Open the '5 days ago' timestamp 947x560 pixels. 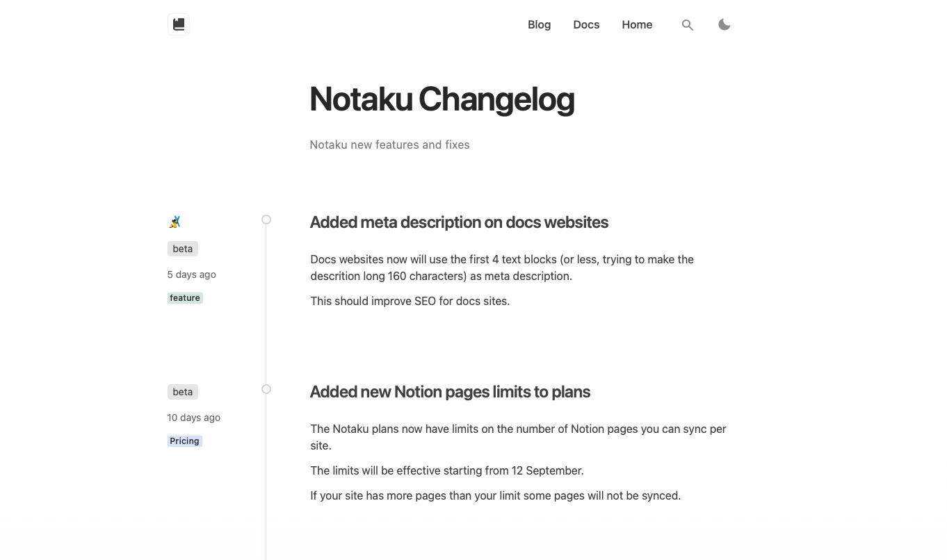[x=191, y=274]
